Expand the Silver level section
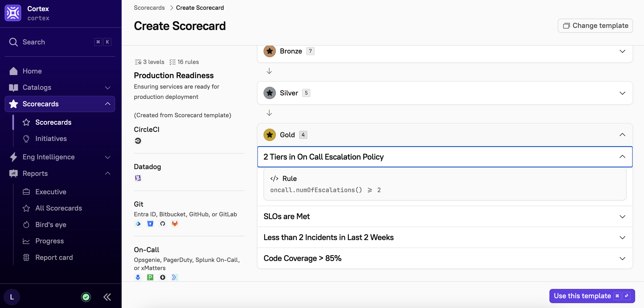The image size is (644, 308). [x=622, y=93]
